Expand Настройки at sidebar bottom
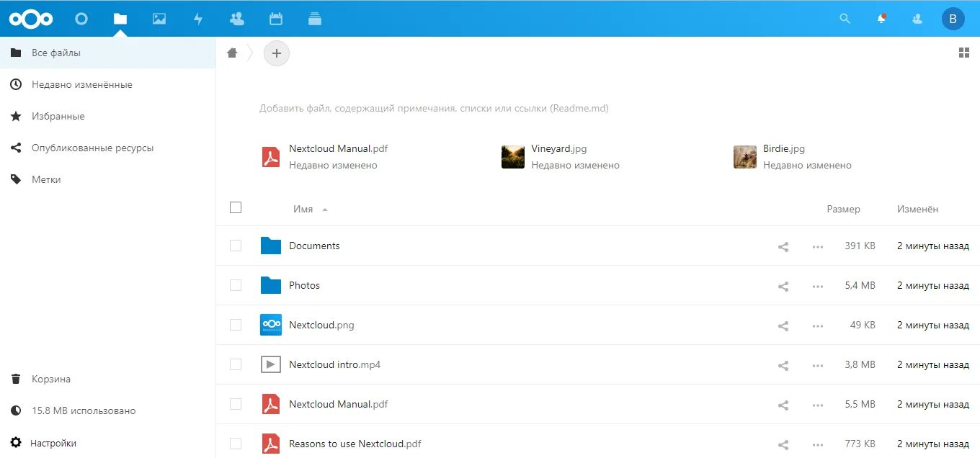 click(x=108, y=443)
